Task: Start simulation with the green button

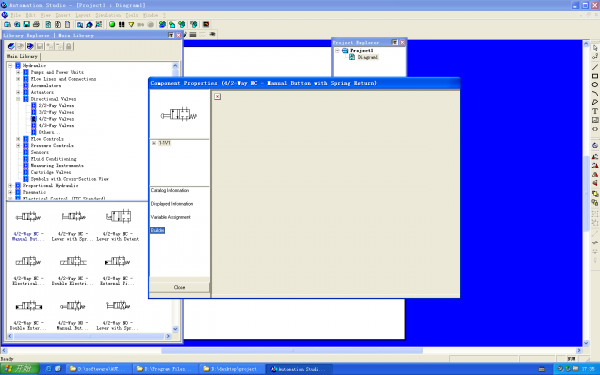Action: (x=112, y=24)
